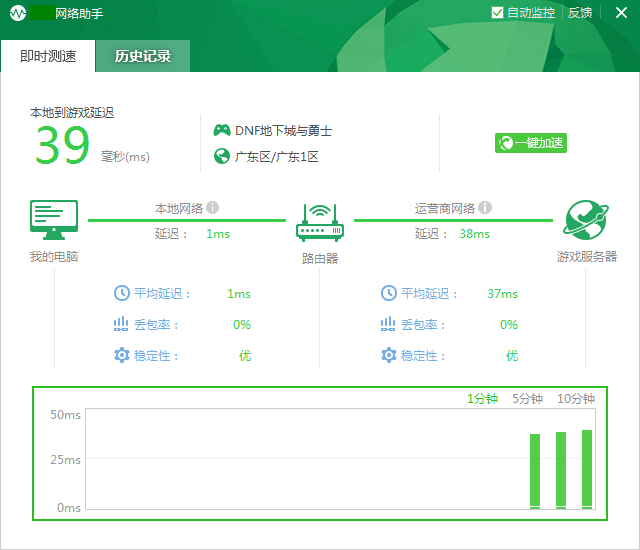Switch chart to 5分钟 range
This screenshot has height=550, width=640.
tap(527, 399)
